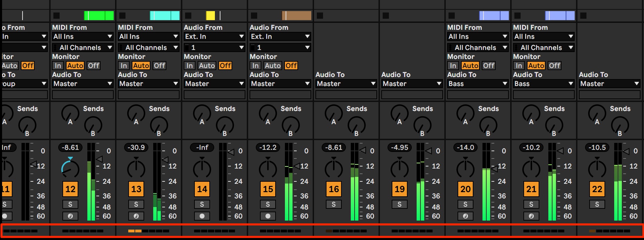
Task: Toggle track 21 activator button
Action: point(531,189)
